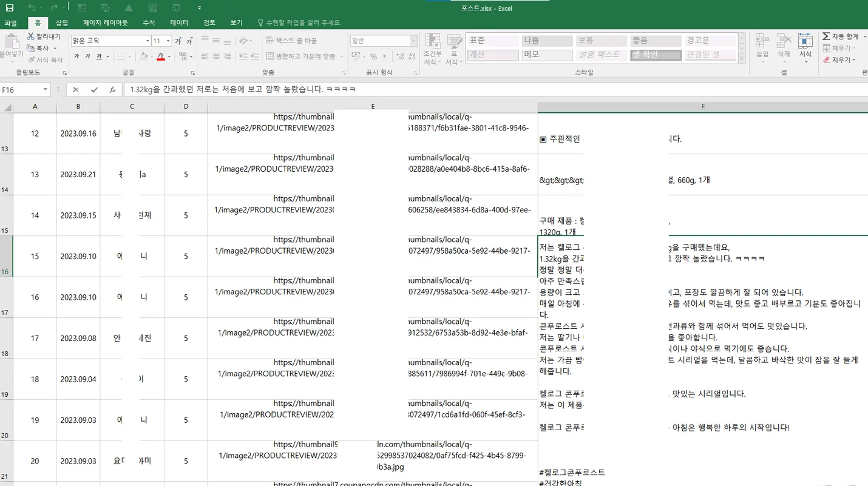Apply the 나쁨 cell style
868x486 pixels.
tap(547, 41)
